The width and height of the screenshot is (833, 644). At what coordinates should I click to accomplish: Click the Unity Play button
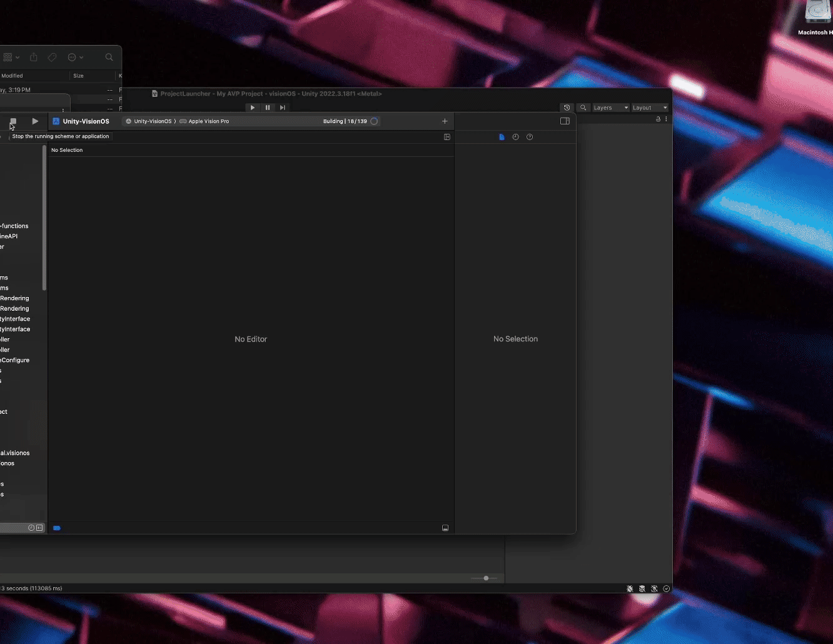point(252,108)
